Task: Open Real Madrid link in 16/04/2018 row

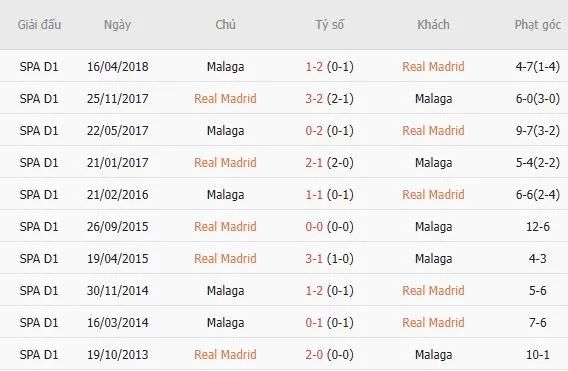Action: (433, 67)
